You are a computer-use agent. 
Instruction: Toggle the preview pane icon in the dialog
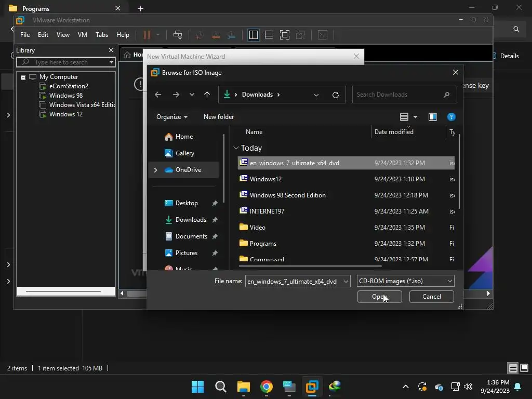coord(433,117)
